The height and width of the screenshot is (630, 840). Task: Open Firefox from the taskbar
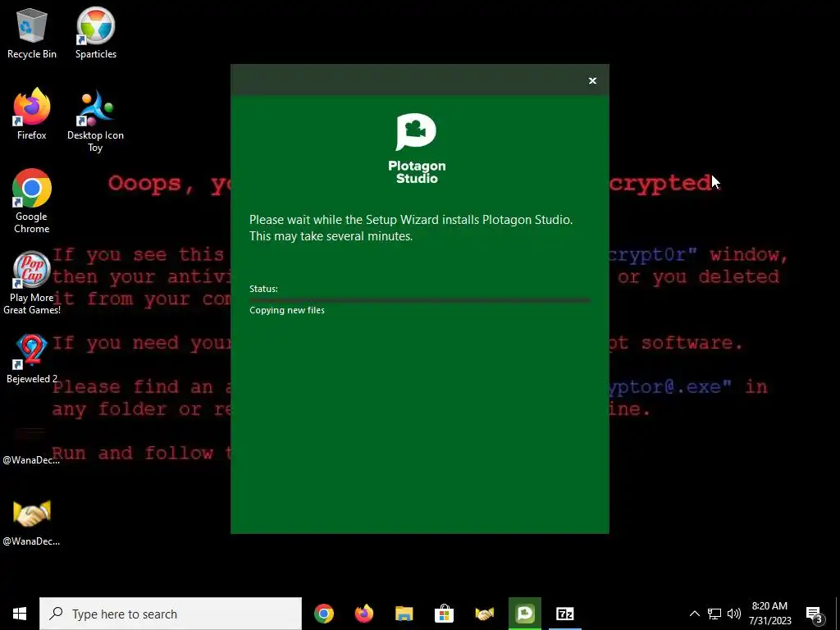(x=363, y=614)
